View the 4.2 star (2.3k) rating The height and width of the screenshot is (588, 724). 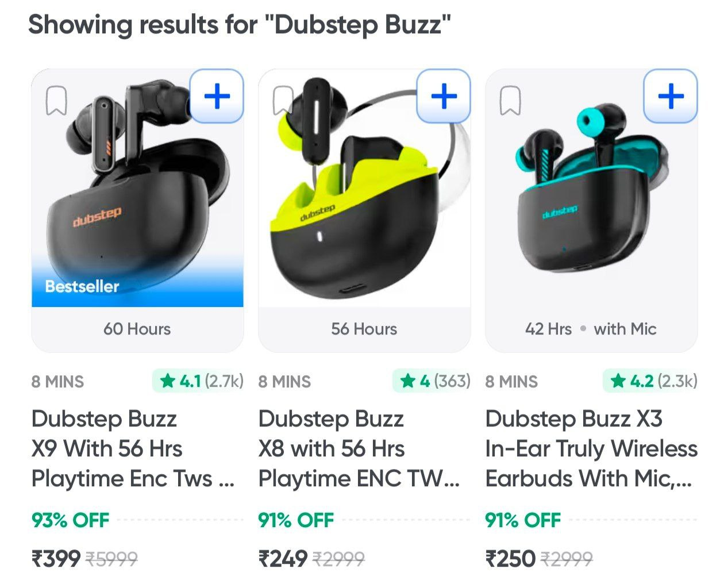click(650, 381)
